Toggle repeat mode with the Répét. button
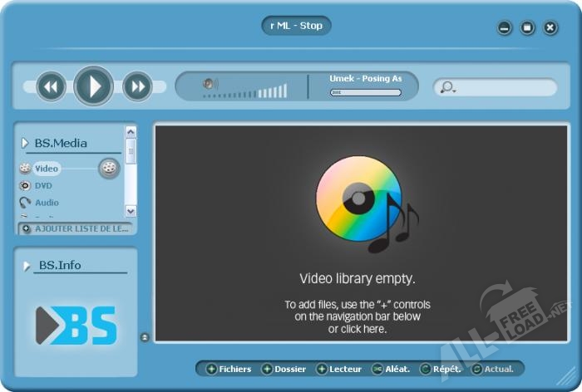Viewport: 582px width, 392px height. click(440, 370)
